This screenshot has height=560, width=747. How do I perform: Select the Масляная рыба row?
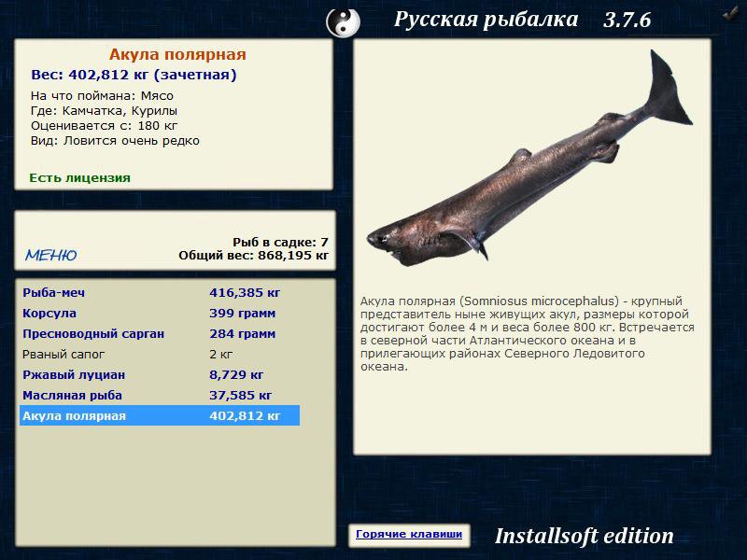click(160, 395)
